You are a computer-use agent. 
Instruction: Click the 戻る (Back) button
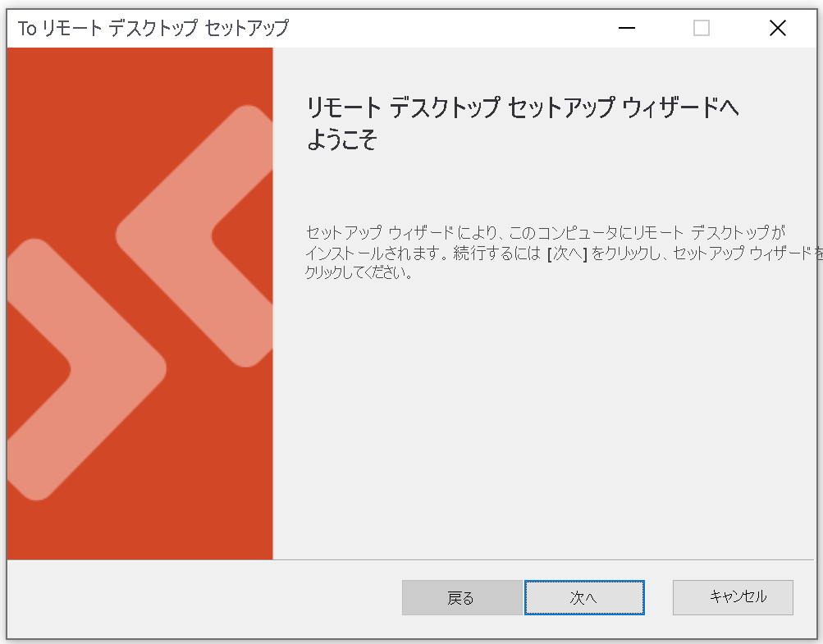[462, 597]
